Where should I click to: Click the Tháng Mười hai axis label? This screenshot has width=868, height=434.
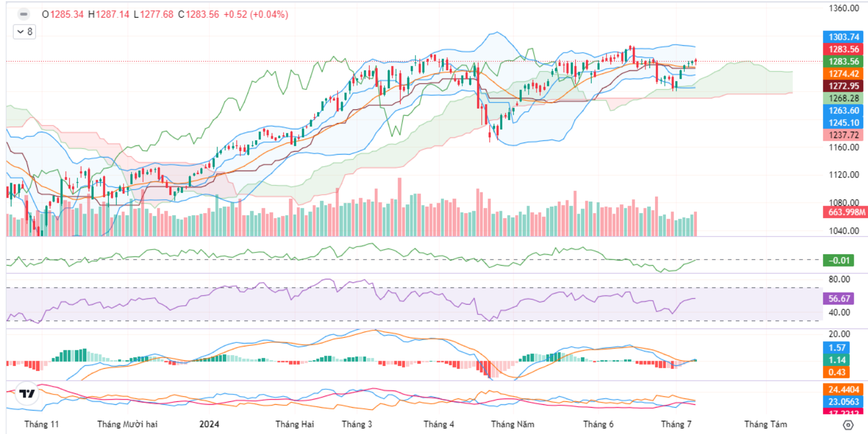[x=127, y=424]
